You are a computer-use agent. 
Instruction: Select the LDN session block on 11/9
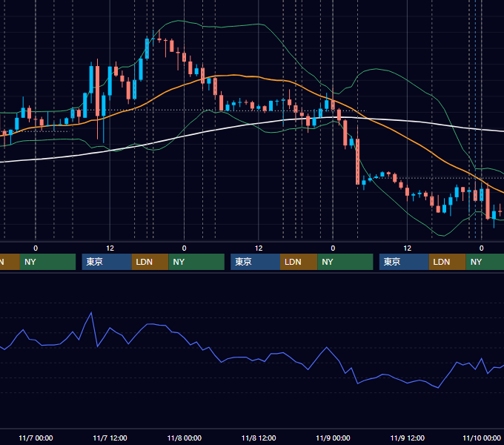click(448, 262)
